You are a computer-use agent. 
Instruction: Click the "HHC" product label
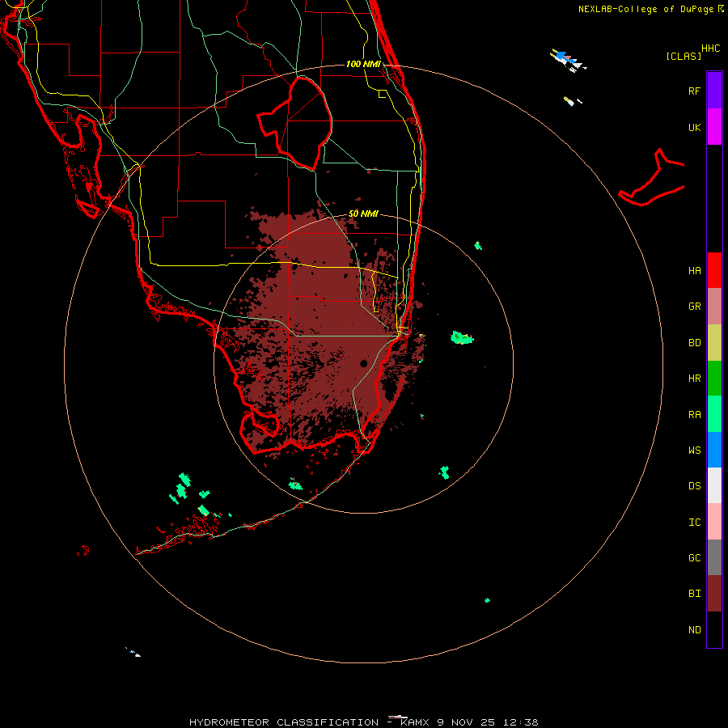point(710,49)
